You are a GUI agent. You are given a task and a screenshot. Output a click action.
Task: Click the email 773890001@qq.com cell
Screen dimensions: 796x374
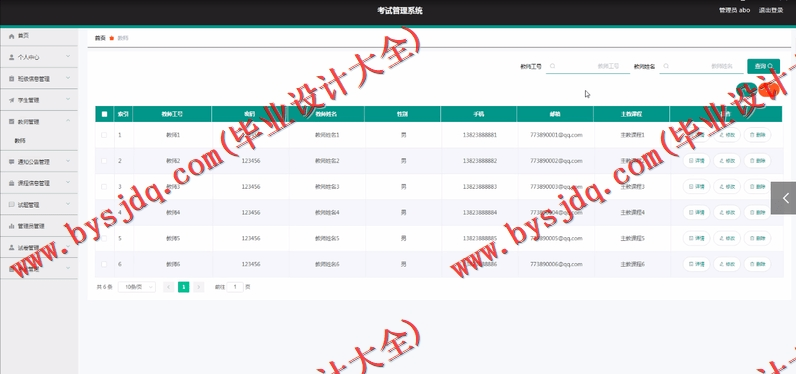[x=556, y=135]
